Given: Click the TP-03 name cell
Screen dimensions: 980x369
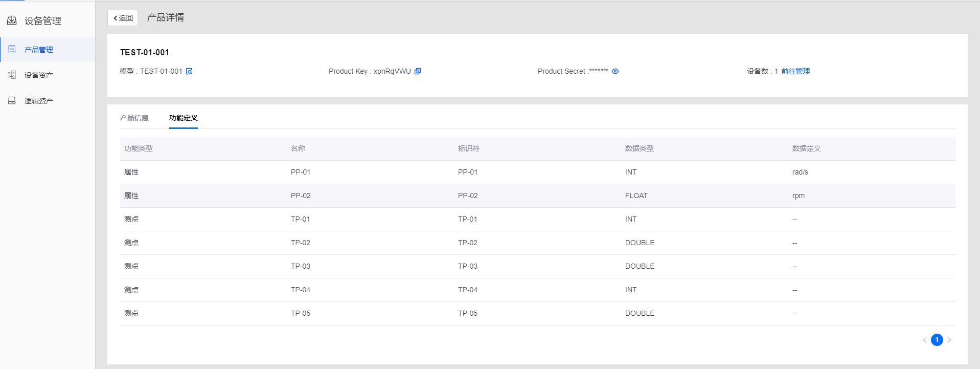Looking at the screenshot, I should tap(301, 266).
